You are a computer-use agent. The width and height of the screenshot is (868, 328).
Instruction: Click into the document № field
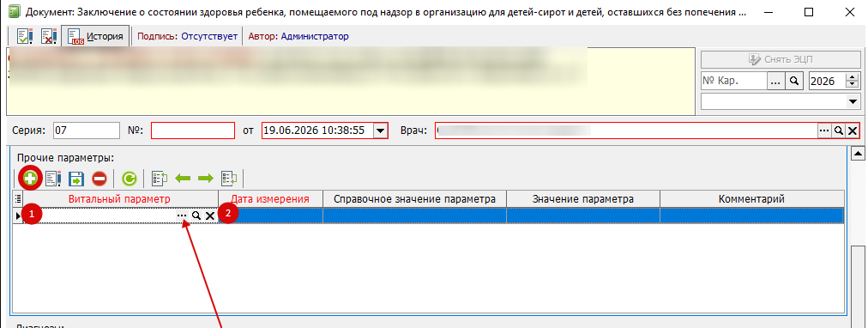tap(193, 131)
